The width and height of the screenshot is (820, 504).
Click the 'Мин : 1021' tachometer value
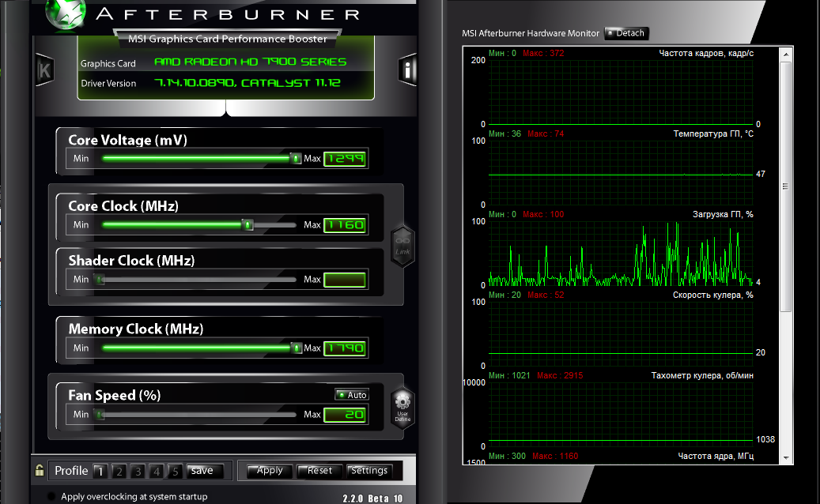pos(509,375)
